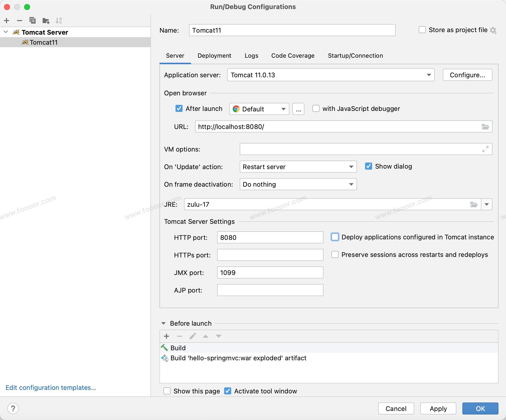
Task: Open the Edit configuration templates link
Action: pos(51,388)
